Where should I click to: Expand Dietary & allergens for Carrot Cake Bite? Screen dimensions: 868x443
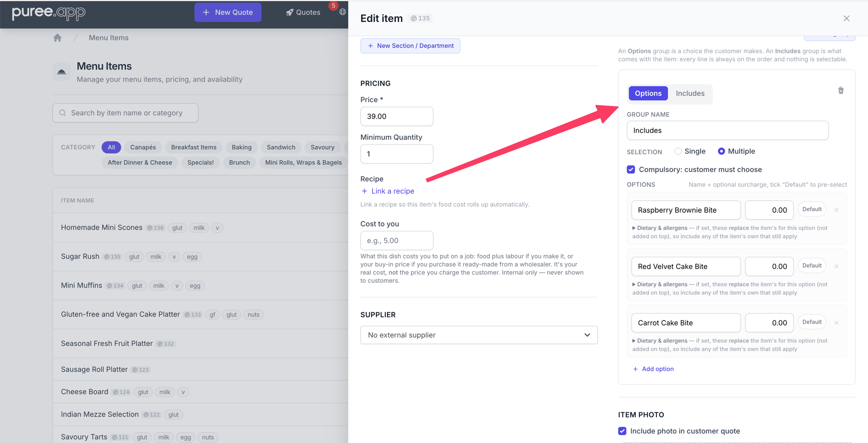660,341
